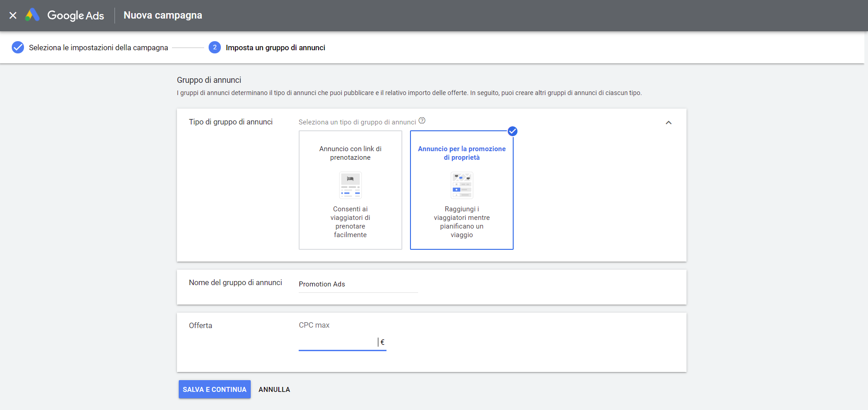Focus the Promotion Ads name field
This screenshot has height=410, width=868.
[x=358, y=284]
